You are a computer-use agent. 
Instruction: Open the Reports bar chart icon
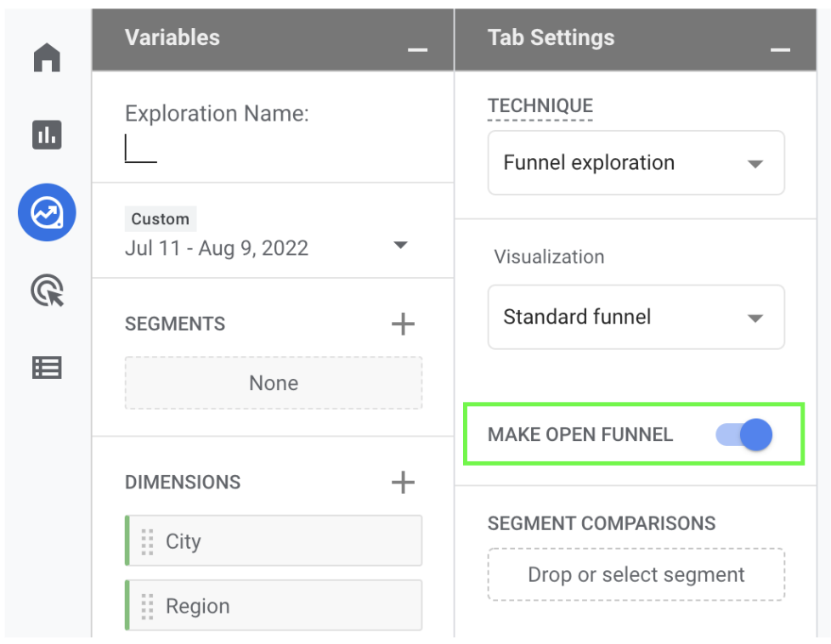(47, 134)
